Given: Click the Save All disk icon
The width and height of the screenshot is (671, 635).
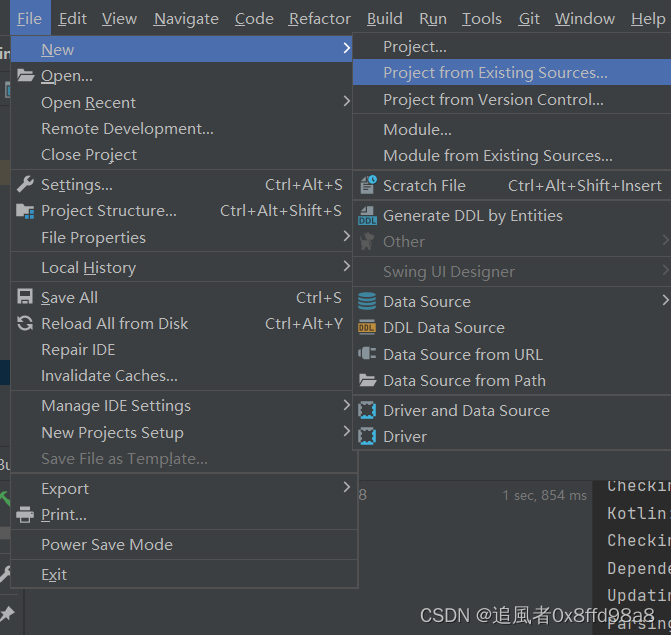Looking at the screenshot, I should 25,297.
